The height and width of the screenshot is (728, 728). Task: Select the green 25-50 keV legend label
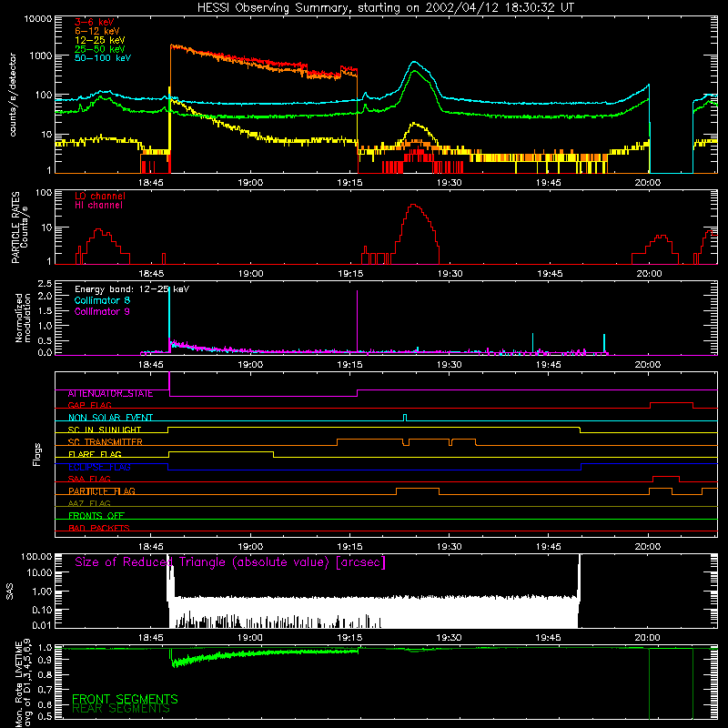pos(100,49)
